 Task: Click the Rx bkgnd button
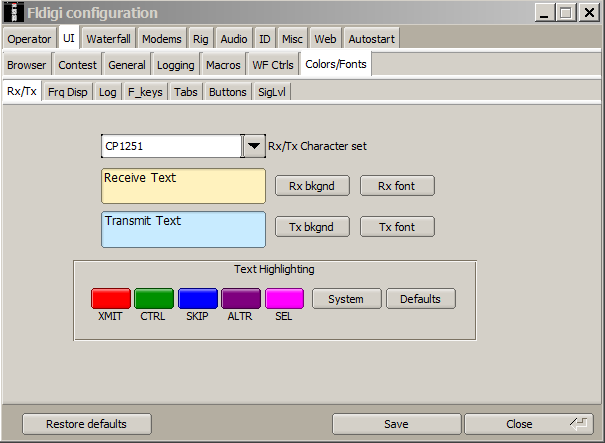click(x=311, y=186)
